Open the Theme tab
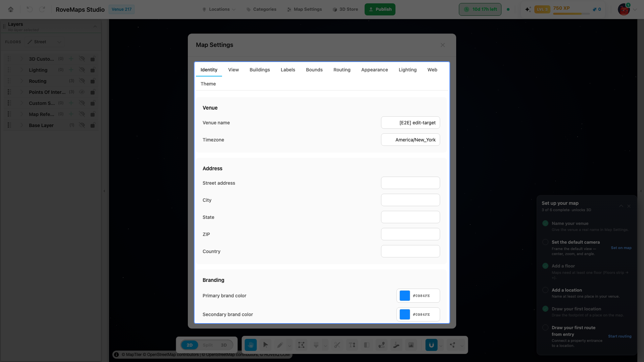The width and height of the screenshot is (644, 362). click(208, 84)
